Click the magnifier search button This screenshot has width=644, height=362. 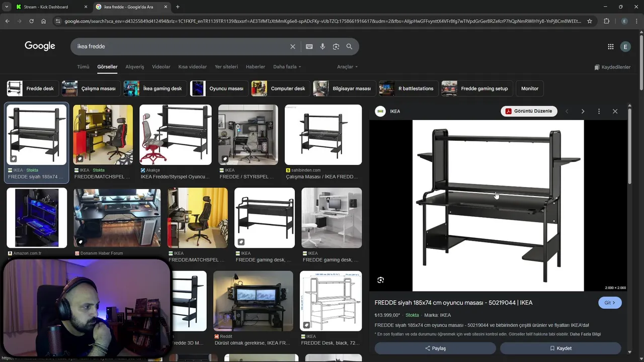(349, 46)
